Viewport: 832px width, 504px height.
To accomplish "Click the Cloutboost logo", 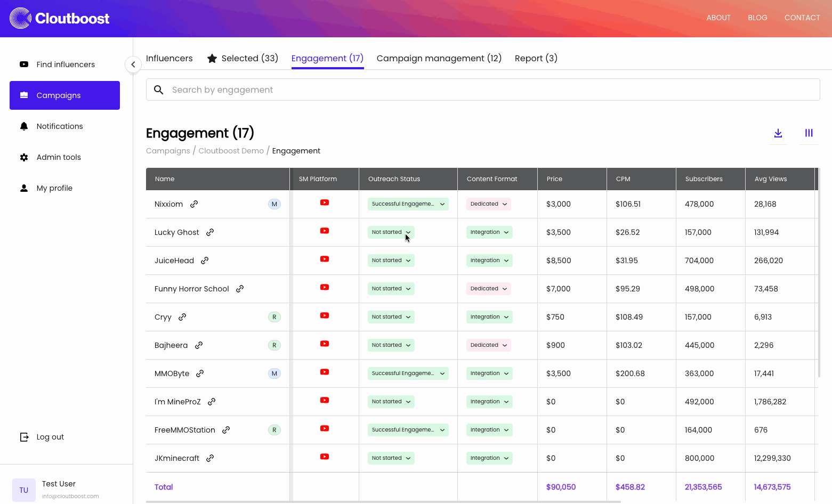I will tap(59, 18).
